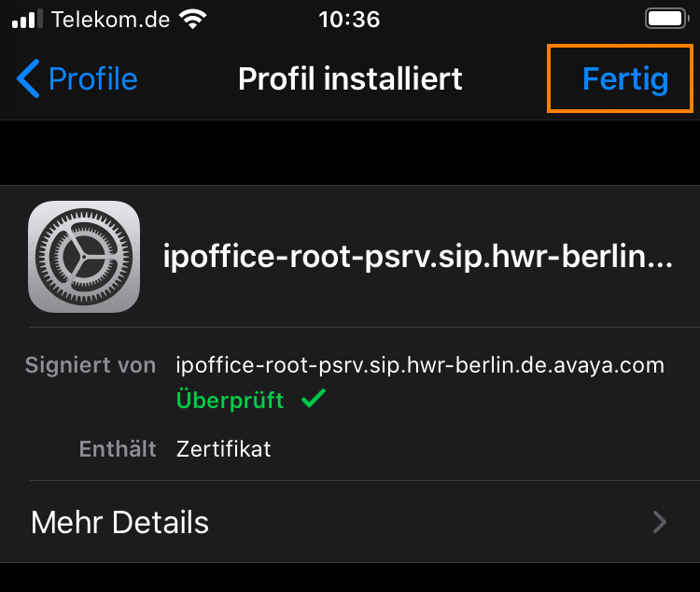The width and height of the screenshot is (700, 592).
Task: Tap the Zertifikat value
Action: [224, 449]
